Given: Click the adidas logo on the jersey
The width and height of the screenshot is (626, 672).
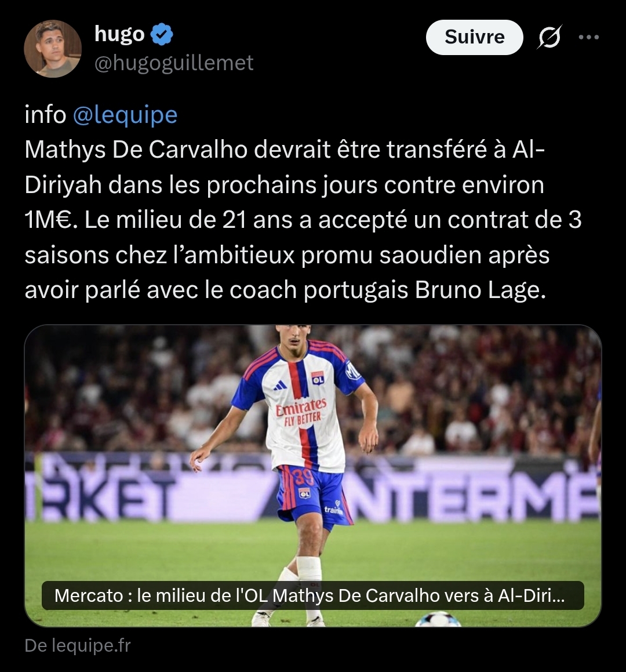Looking at the screenshot, I should (280, 386).
